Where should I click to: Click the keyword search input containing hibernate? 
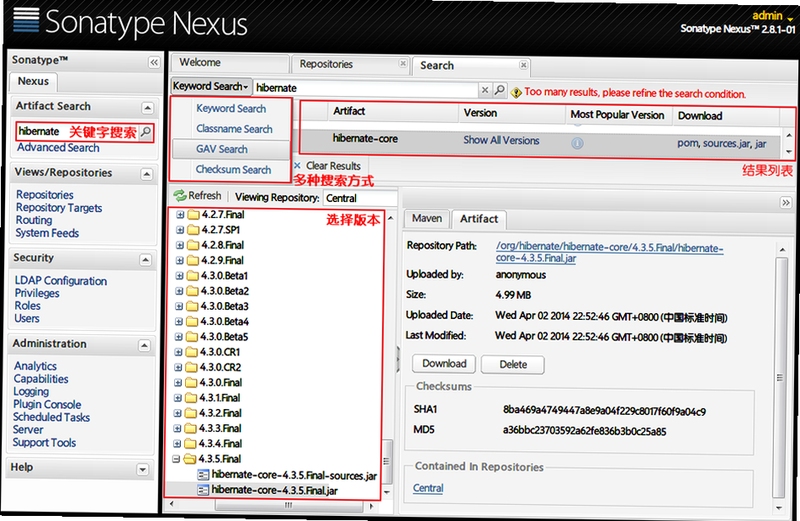point(365,88)
